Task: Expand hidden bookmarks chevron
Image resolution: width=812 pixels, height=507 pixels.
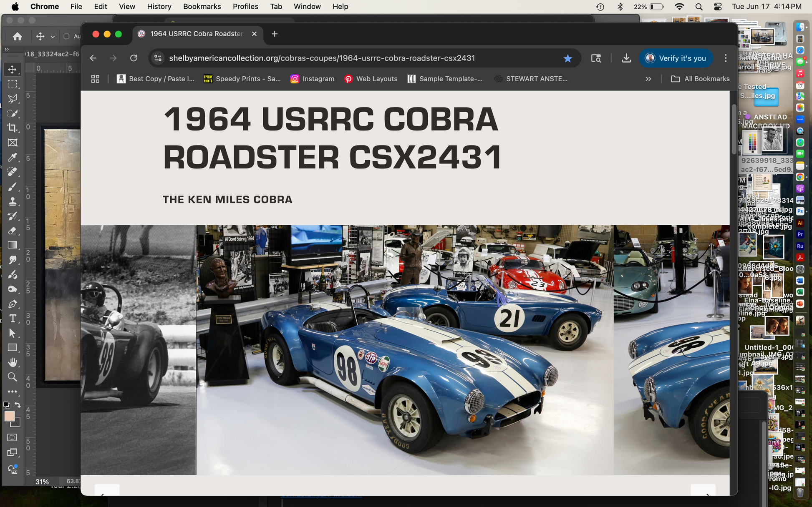Action: point(648,79)
